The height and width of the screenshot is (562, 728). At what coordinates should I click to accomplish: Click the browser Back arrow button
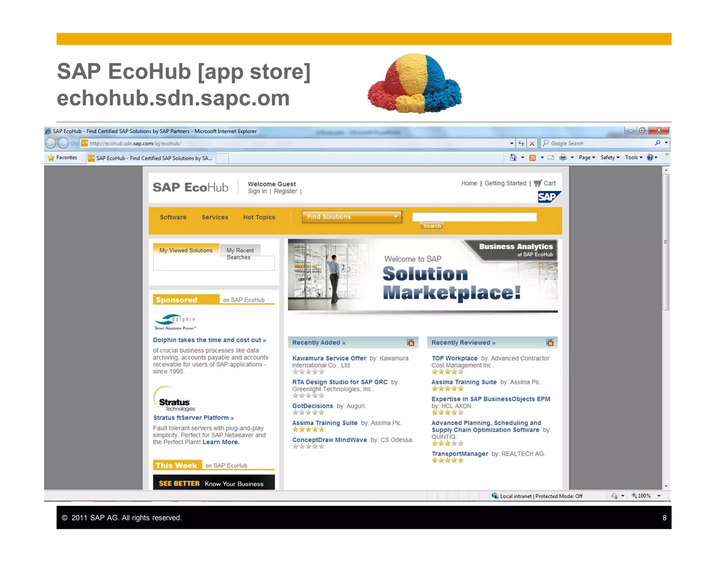point(50,143)
